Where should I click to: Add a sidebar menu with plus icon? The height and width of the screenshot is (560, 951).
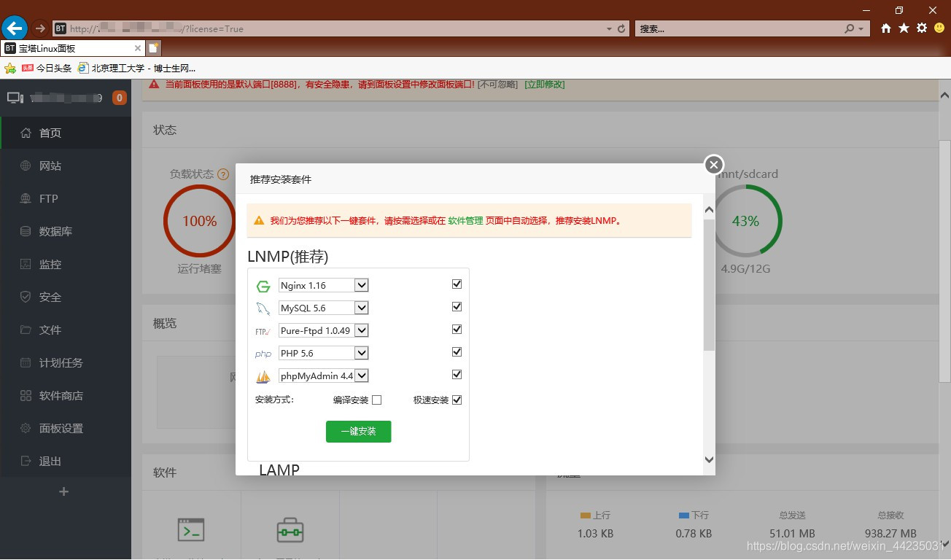click(63, 491)
